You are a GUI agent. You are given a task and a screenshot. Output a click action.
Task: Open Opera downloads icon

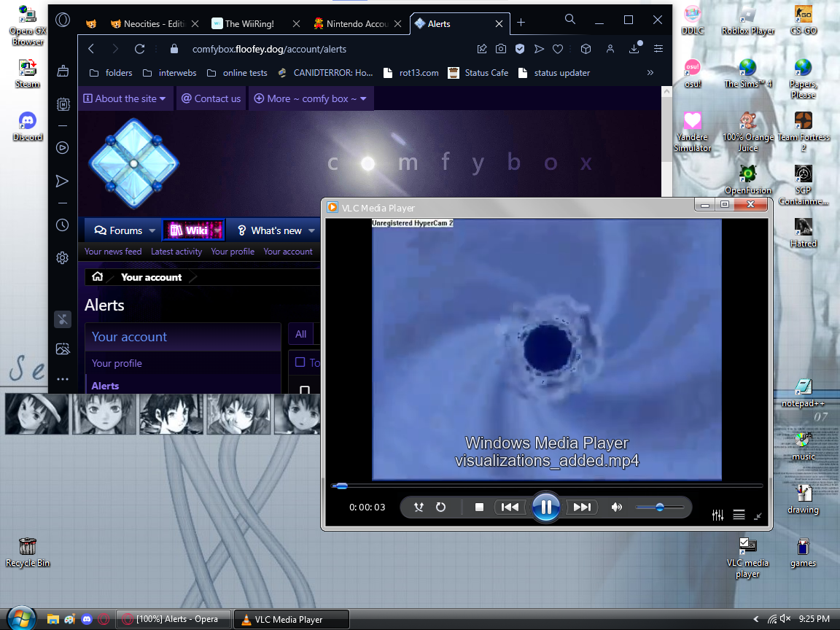[x=635, y=47]
